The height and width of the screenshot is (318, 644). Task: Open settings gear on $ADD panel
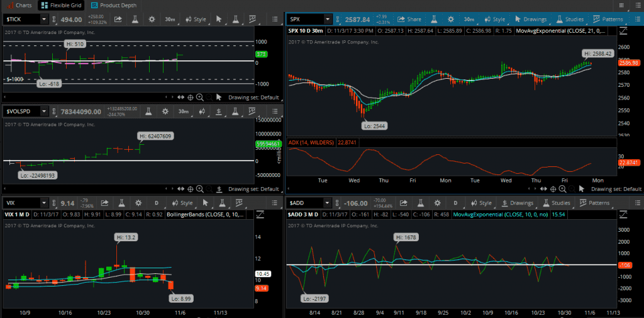[438, 203]
